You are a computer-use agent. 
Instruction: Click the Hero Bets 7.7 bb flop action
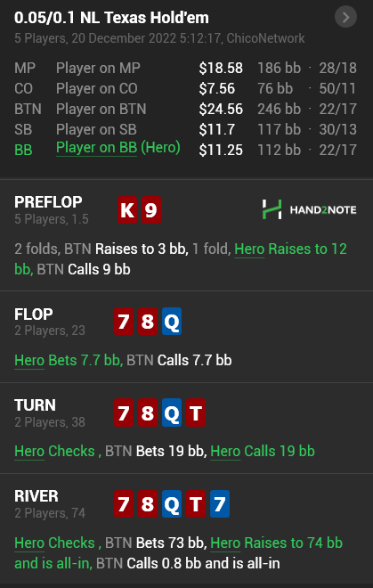[69, 361]
